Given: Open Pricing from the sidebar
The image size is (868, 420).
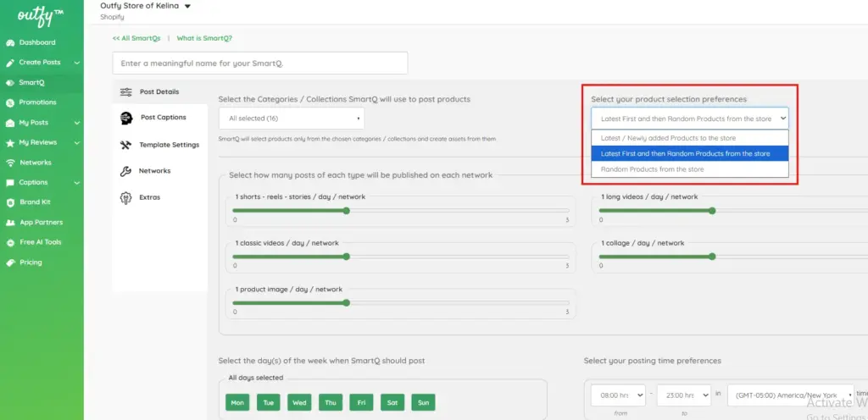Looking at the screenshot, I should click(31, 262).
